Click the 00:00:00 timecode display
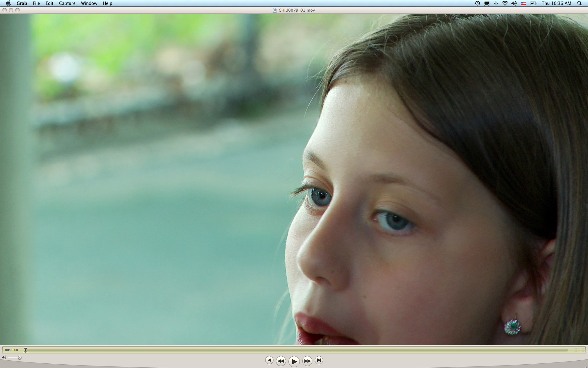 (12, 350)
